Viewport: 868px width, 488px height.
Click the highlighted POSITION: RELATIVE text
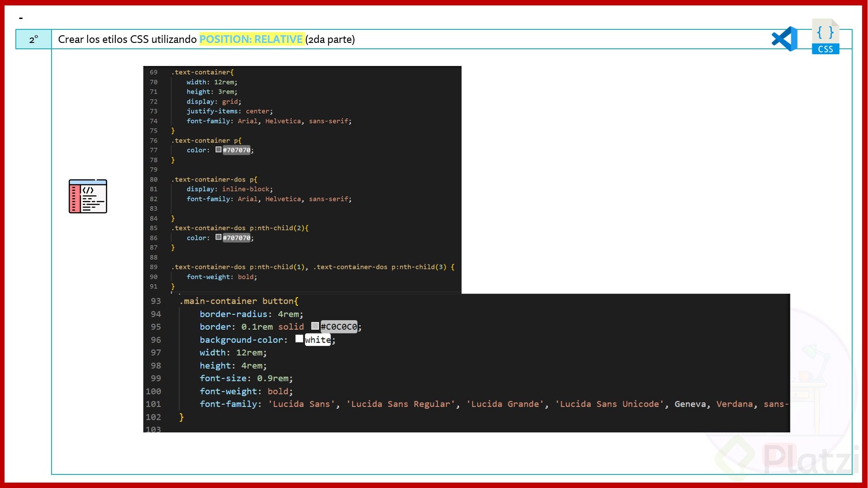(x=251, y=39)
